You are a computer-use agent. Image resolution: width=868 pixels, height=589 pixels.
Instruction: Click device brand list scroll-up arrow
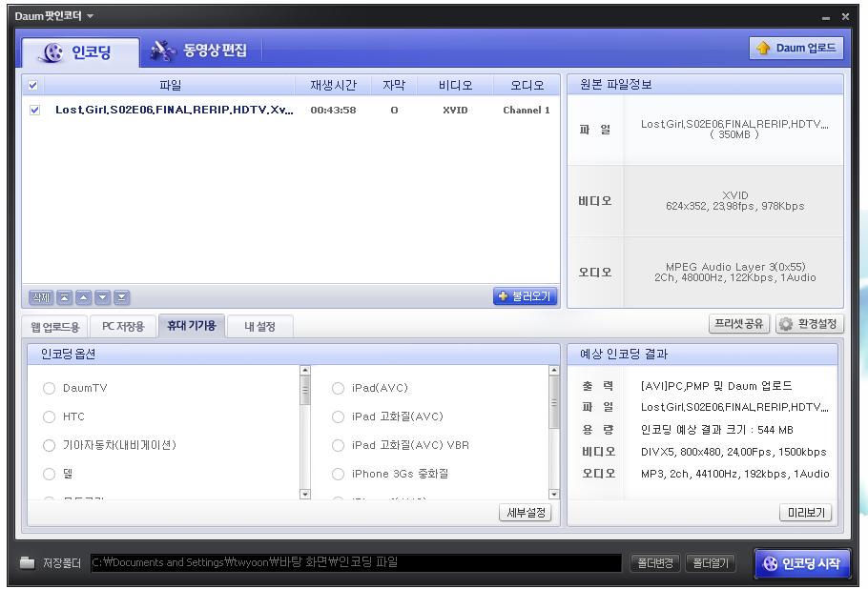coord(305,371)
